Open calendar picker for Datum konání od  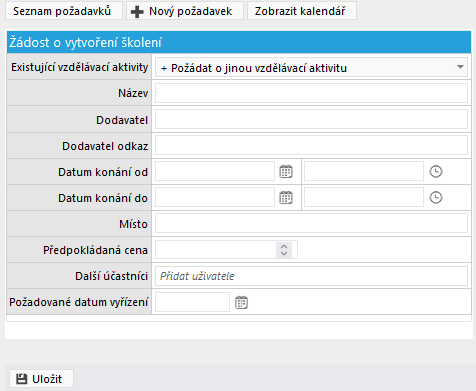tap(286, 172)
